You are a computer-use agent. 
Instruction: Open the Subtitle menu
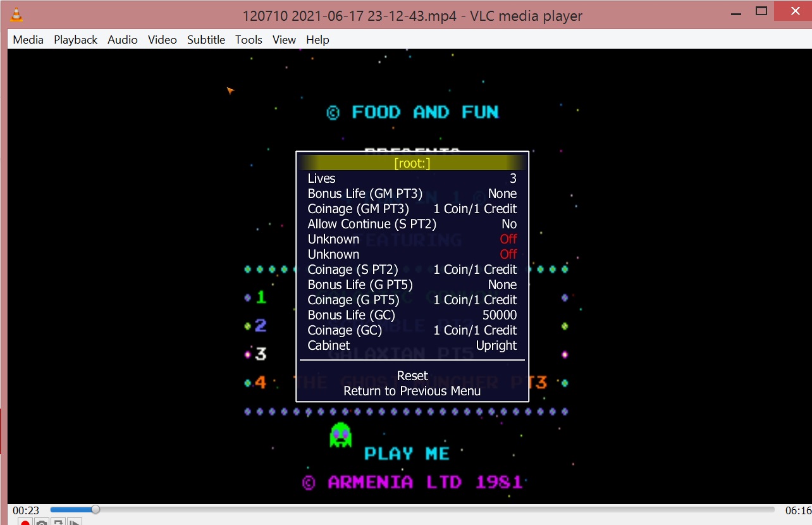tap(206, 39)
